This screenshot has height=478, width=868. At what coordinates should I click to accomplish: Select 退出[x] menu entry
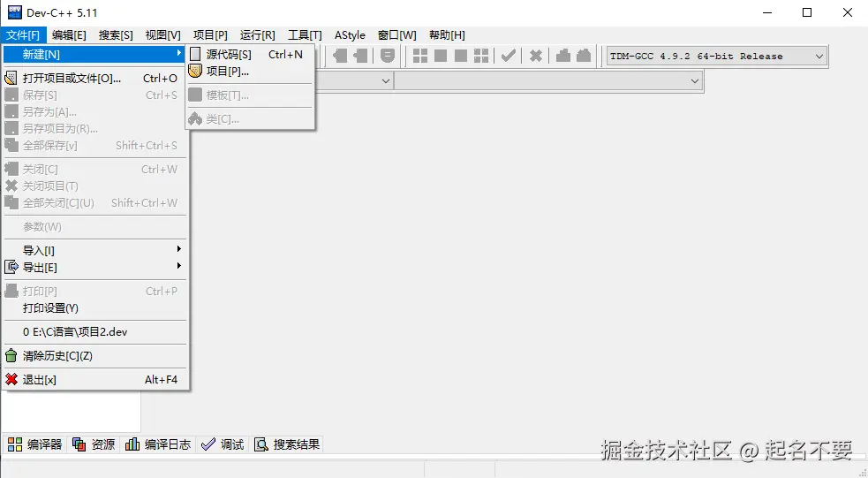tap(95, 379)
